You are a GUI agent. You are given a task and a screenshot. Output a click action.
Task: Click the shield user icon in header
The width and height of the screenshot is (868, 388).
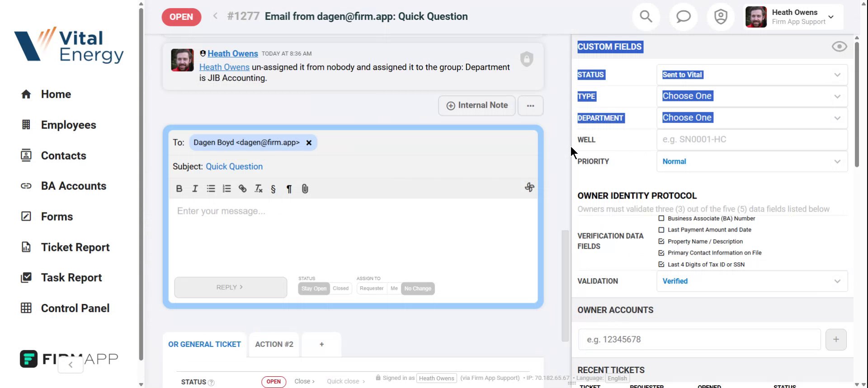pyautogui.click(x=721, y=17)
